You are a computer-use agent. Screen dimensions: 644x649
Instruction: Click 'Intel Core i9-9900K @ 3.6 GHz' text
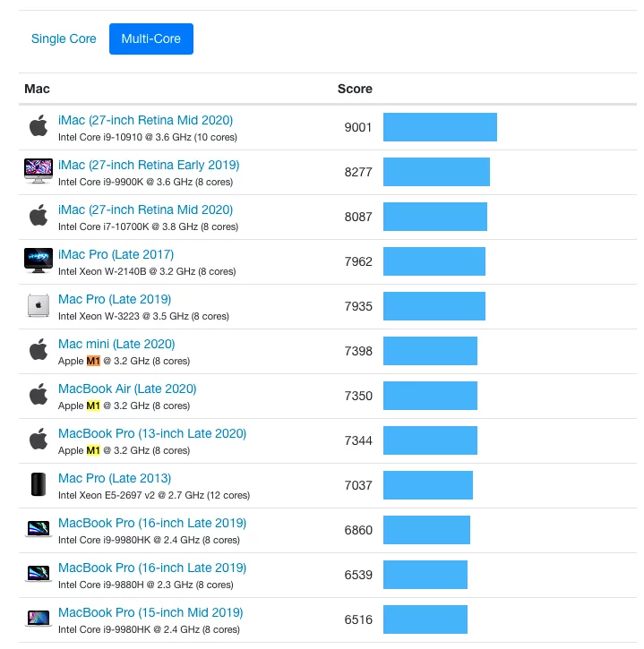pyautogui.click(x=125, y=182)
